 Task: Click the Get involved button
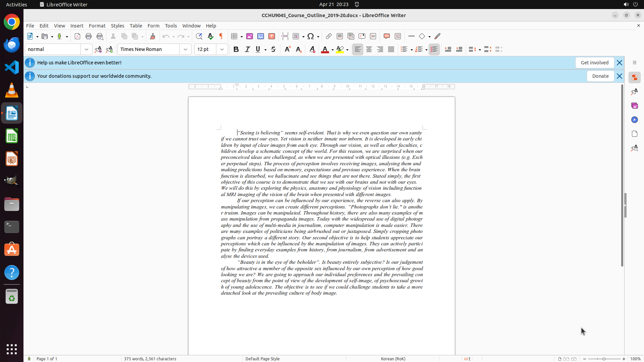pyautogui.click(x=594, y=63)
